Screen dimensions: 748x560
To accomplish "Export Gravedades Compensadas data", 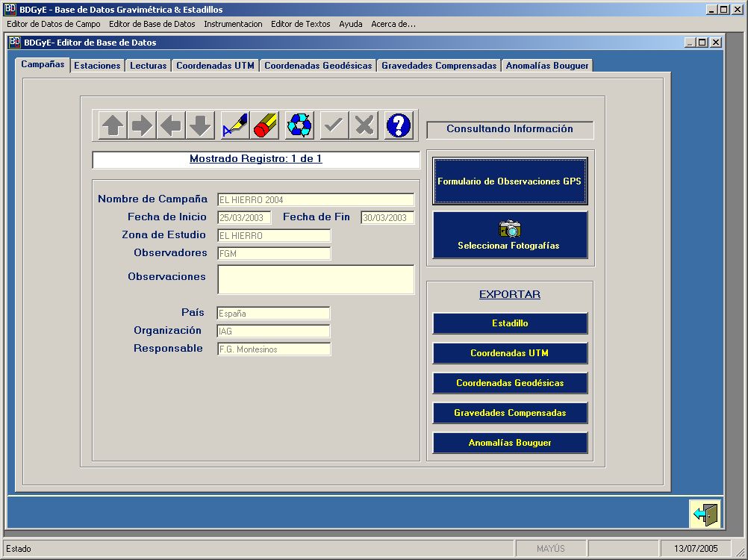I will click(510, 413).
